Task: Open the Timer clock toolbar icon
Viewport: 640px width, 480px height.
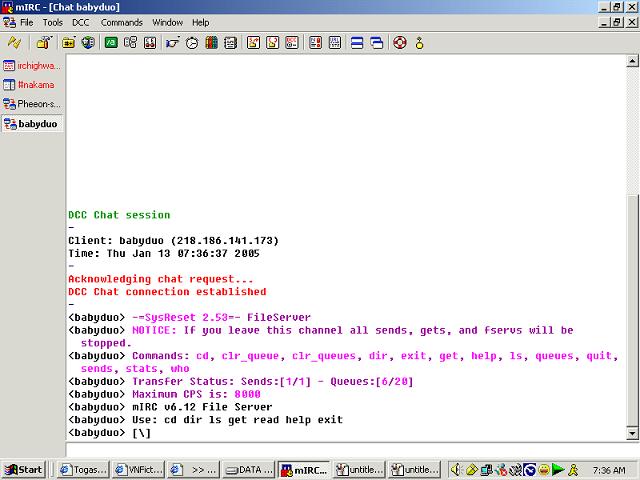Action: [192, 42]
